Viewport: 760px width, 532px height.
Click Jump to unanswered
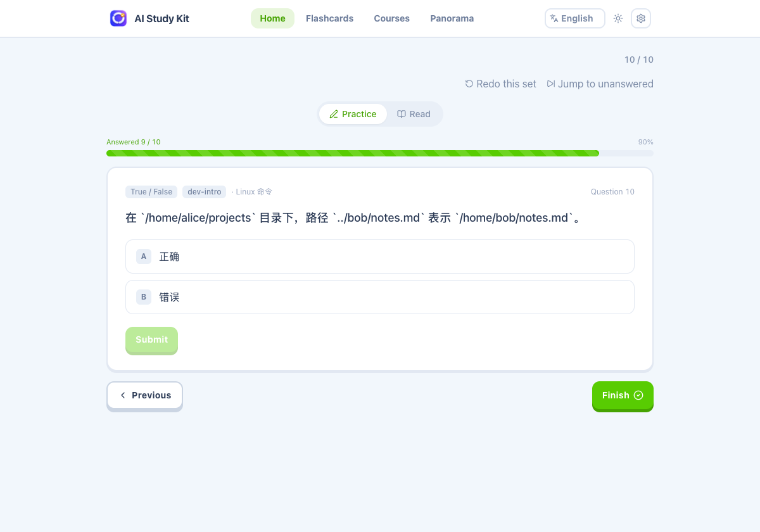(x=600, y=84)
